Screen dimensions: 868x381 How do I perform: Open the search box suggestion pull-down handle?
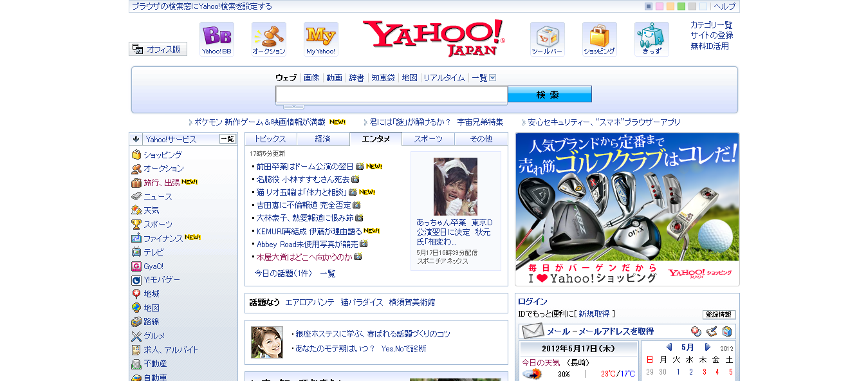click(x=293, y=106)
